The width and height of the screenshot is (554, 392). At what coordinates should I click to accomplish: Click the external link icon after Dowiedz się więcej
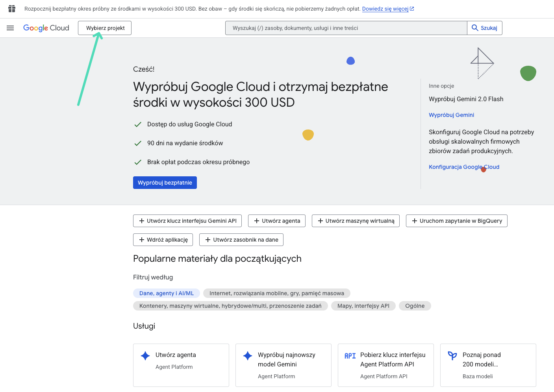coord(412,9)
